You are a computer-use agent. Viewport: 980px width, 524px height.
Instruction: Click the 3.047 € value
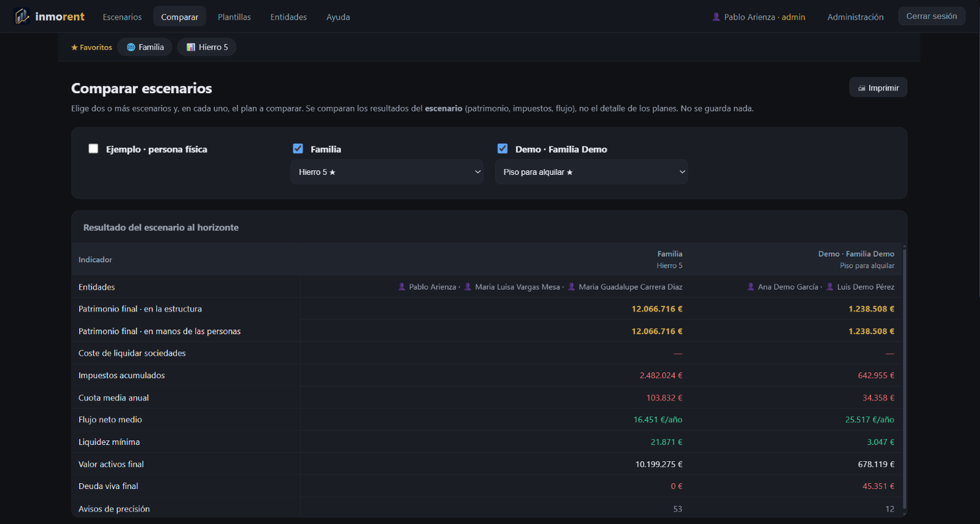pos(880,442)
